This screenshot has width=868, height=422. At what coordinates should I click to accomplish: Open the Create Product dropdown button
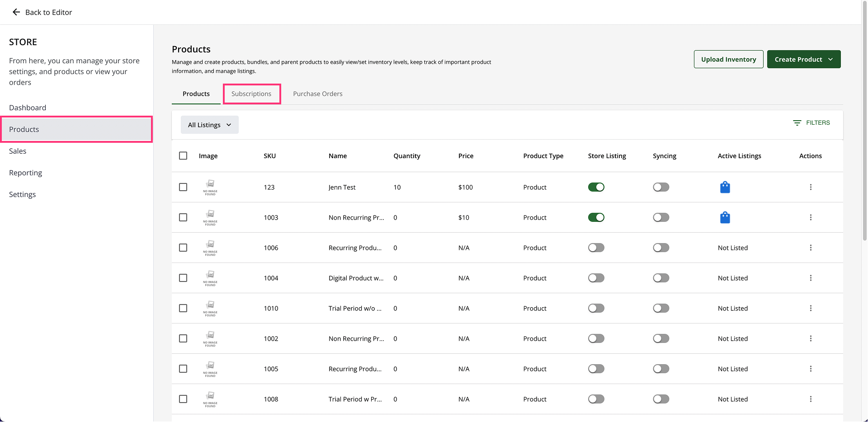pyautogui.click(x=803, y=59)
